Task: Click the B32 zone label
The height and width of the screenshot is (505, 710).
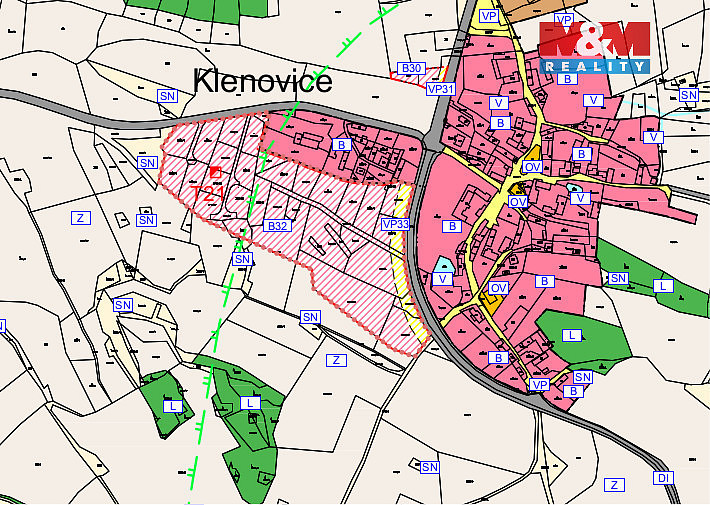Action: 277,226
